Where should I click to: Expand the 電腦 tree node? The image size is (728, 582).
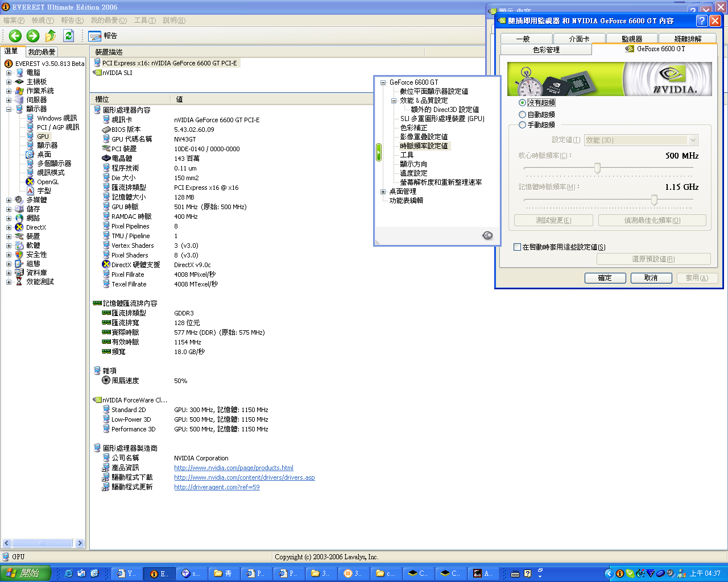pyautogui.click(x=9, y=73)
